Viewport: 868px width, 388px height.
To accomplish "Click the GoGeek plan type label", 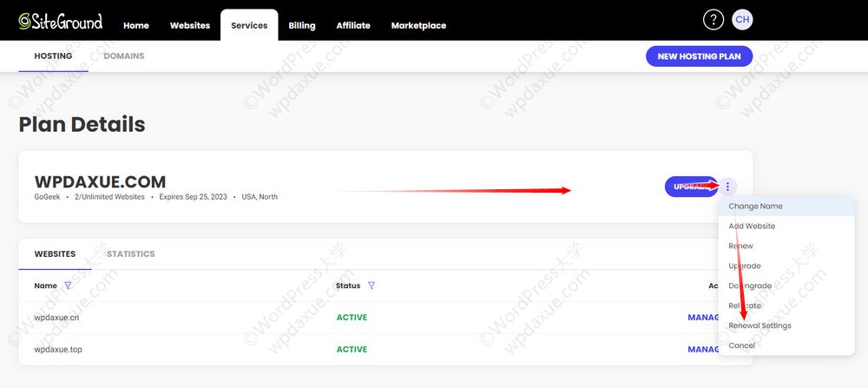I will coord(47,197).
